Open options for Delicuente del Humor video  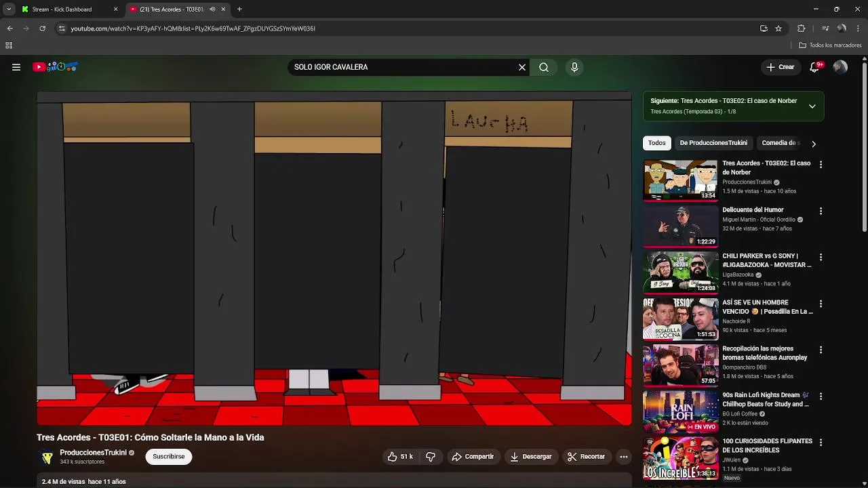tap(821, 211)
